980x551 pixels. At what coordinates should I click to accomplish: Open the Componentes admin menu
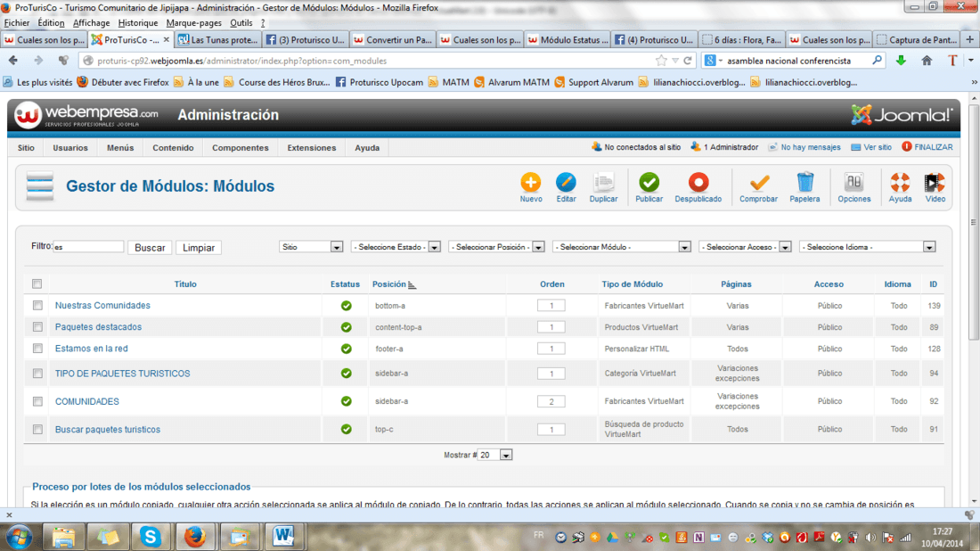[240, 148]
